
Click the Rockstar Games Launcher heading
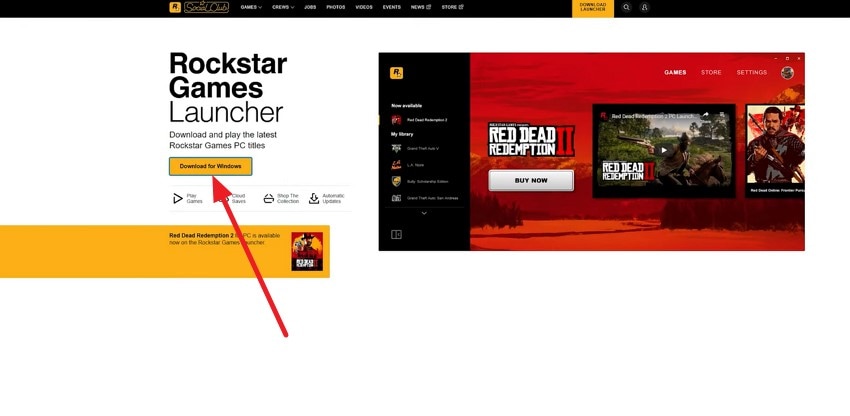228,88
